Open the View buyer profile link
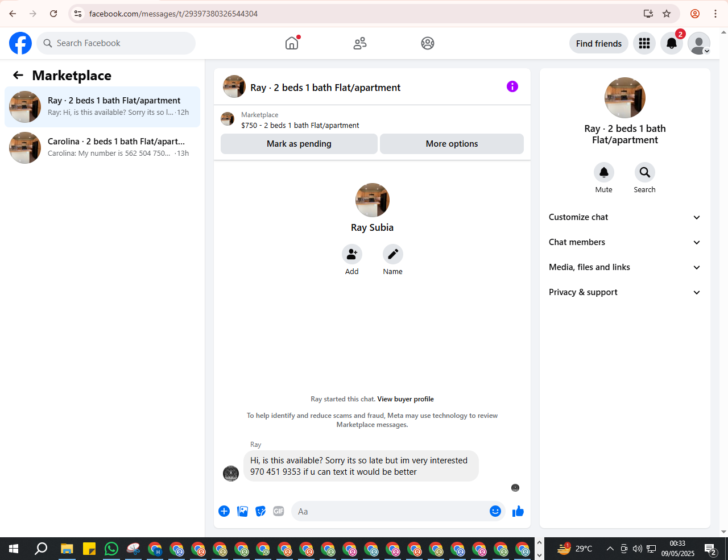 pos(406,399)
